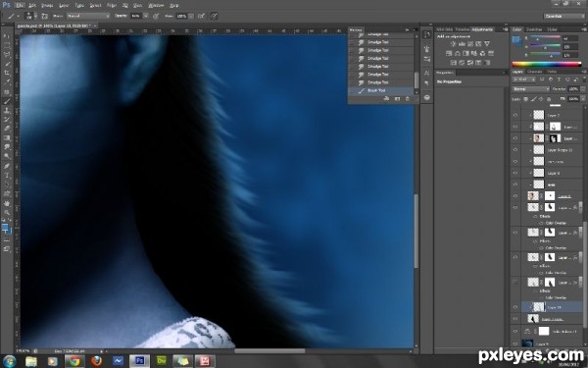
Task: Create new snapshot in History panel
Action: pyautogui.click(x=397, y=99)
